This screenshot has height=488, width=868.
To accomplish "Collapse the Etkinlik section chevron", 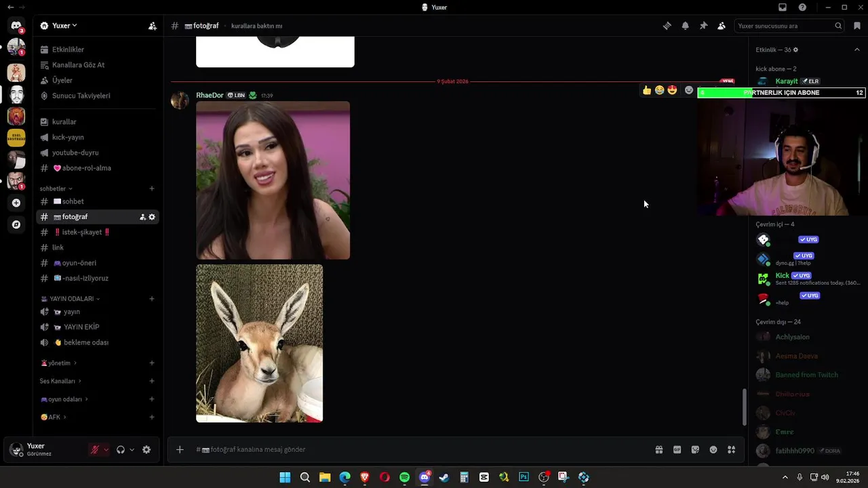I will [x=857, y=49].
